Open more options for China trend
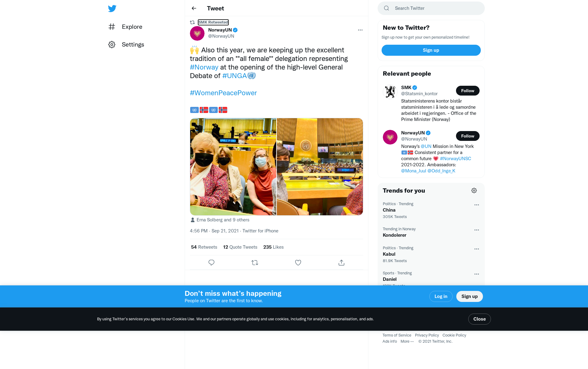588x369 pixels. (477, 205)
